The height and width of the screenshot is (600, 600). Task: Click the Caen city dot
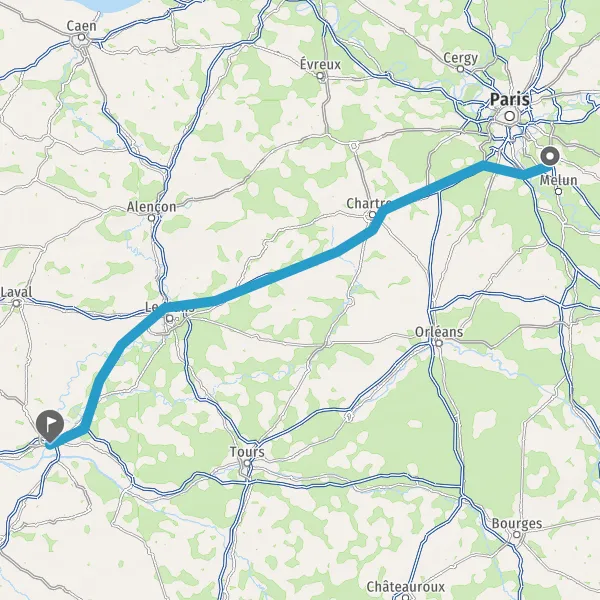[81, 37]
